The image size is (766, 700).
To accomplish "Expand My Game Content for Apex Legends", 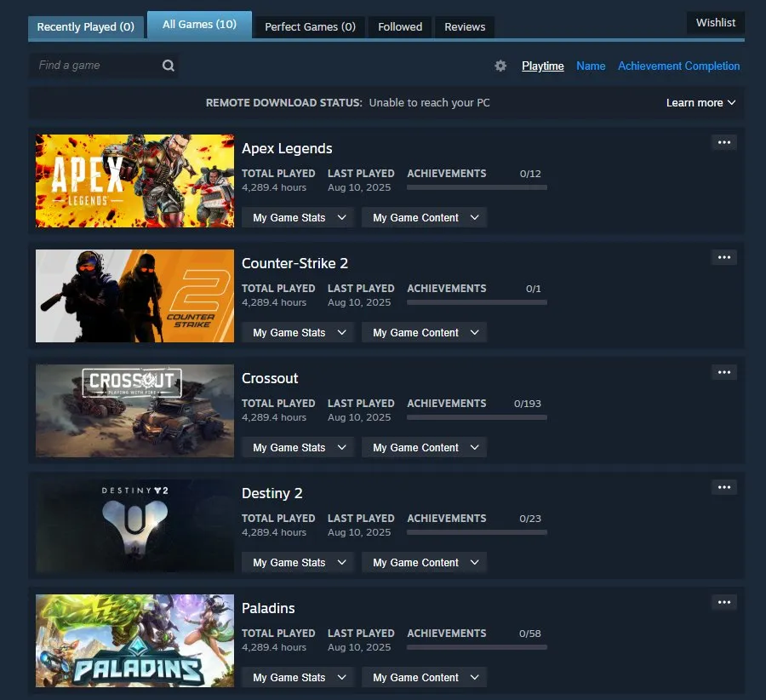I will [x=424, y=217].
